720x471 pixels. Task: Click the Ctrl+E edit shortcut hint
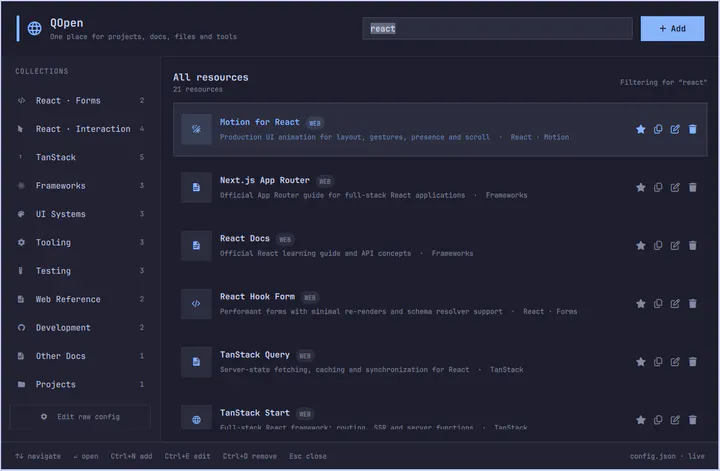(x=187, y=456)
